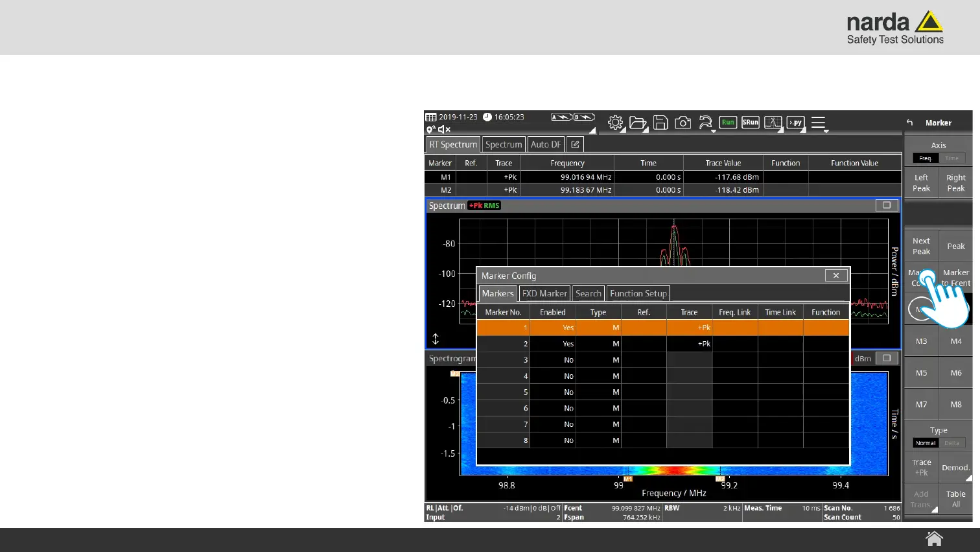Toggle Enabled cell for marker 3
Screen dimensions: 980x552
pos(553,360)
